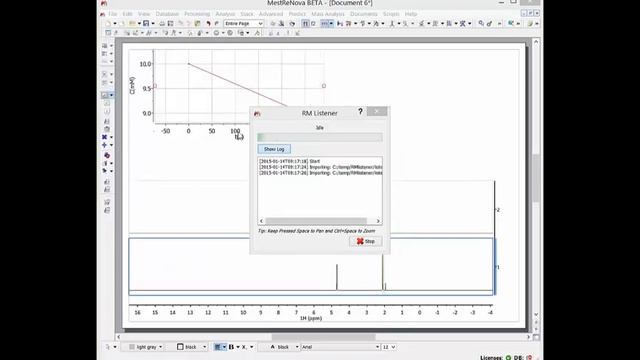Open the font size 12 dropdown
The height and width of the screenshot is (360, 640).
[x=389, y=347]
